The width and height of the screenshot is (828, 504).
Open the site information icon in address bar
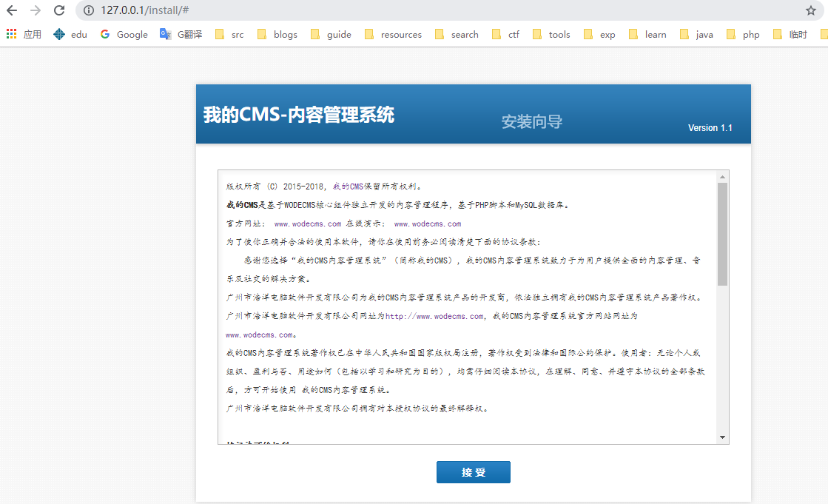pyautogui.click(x=88, y=10)
